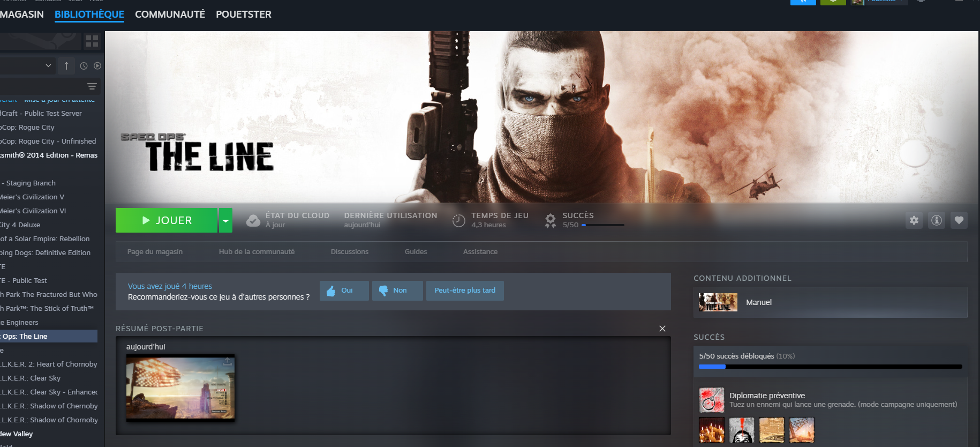This screenshot has width=980, height=447.
Task: Select 'Cop: Rogue City - Unfinished' entry
Action: pos(49,141)
